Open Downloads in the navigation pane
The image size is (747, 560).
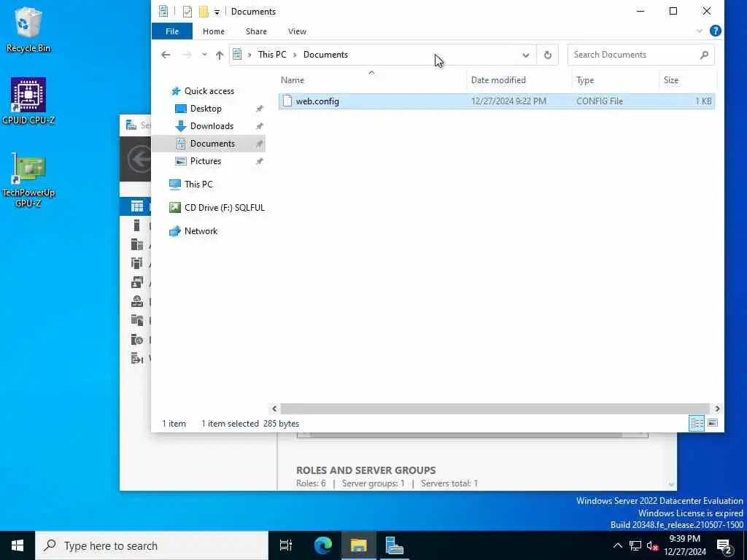pos(212,126)
